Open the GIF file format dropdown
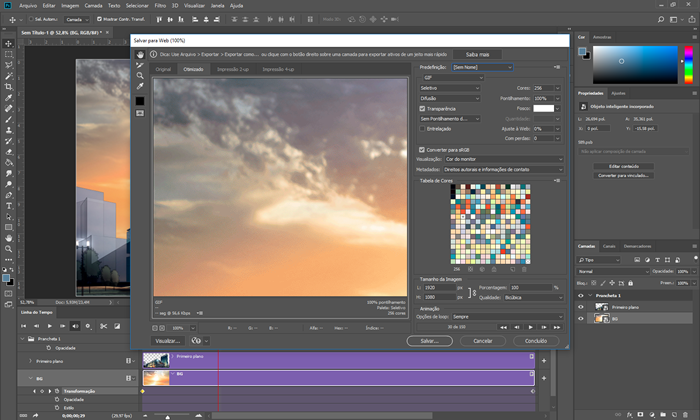This screenshot has height=420, width=700. click(x=453, y=78)
